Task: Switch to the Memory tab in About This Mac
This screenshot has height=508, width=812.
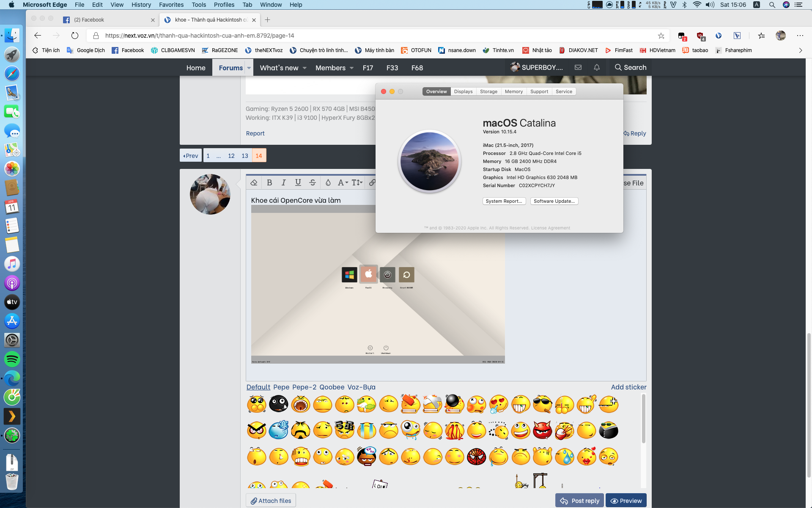Action: click(514, 91)
